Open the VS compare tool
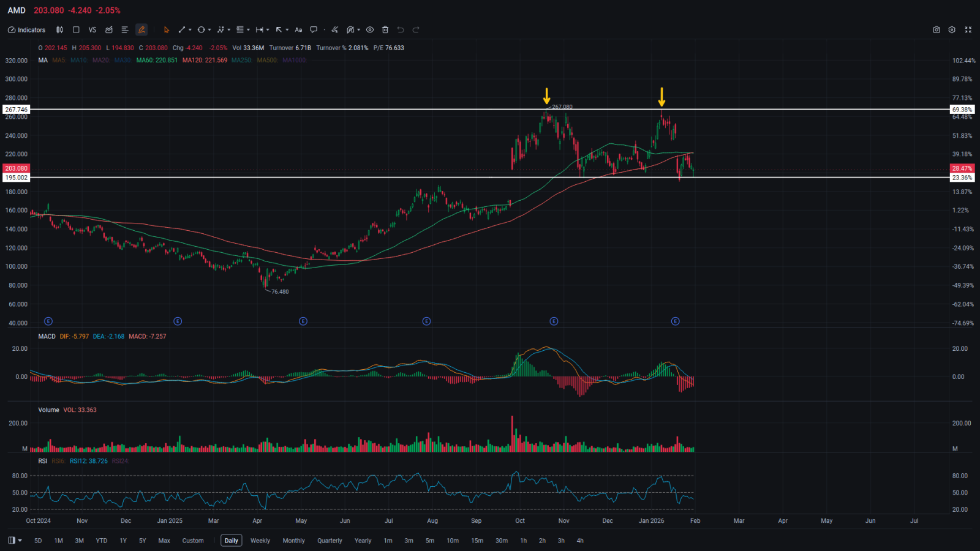Image resolution: width=980 pixels, height=551 pixels. 92,29
